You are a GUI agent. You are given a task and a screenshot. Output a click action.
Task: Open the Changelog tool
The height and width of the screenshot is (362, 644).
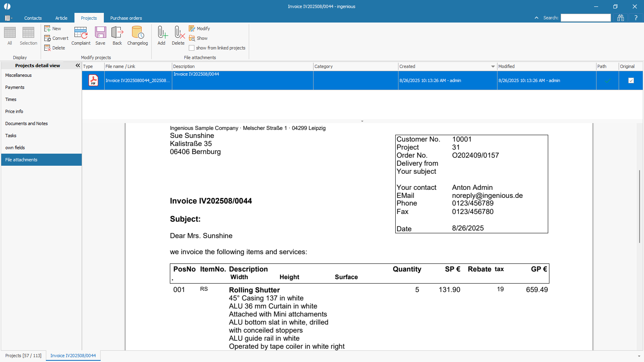click(x=138, y=35)
